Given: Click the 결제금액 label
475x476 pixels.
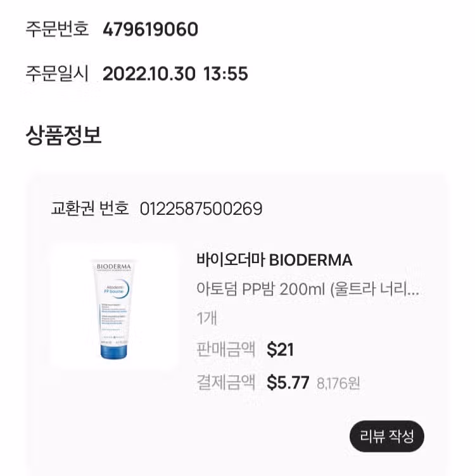Looking at the screenshot, I should pos(226,382).
